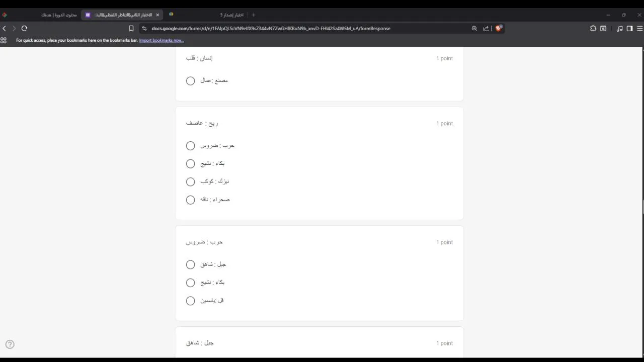Open the playlist music-note icon

[619, 29]
